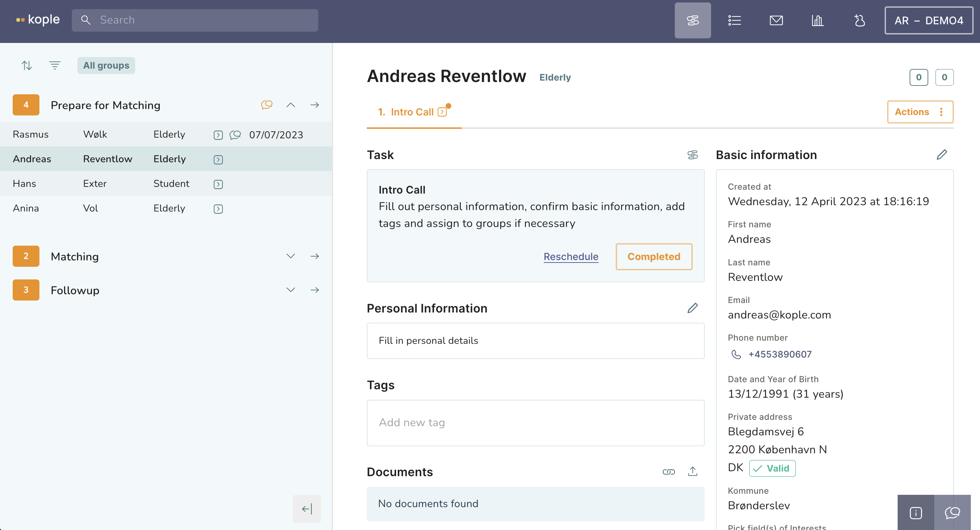The width and height of the screenshot is (980, 530).
Task: Open the chat bubble icon beside Prepare for Matching
Action: coord(267,105)
